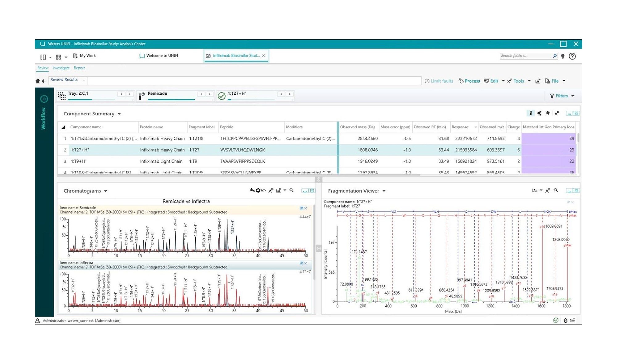Close the Infliximab Biosimilar Study tab
This screenshot has height=364, width=617.
(264, 56)
